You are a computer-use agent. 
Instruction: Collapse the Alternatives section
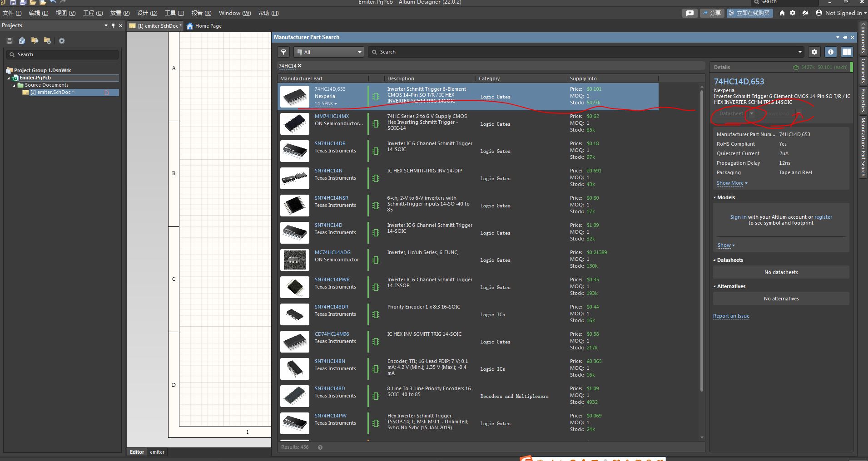pyautogui.click(x=714, y=286)
